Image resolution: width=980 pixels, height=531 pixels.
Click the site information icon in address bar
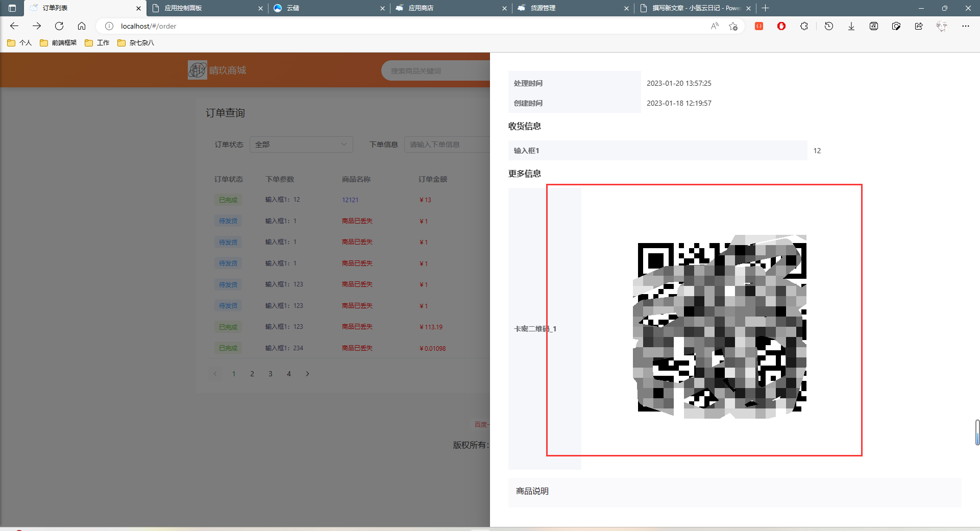point(109,26)
